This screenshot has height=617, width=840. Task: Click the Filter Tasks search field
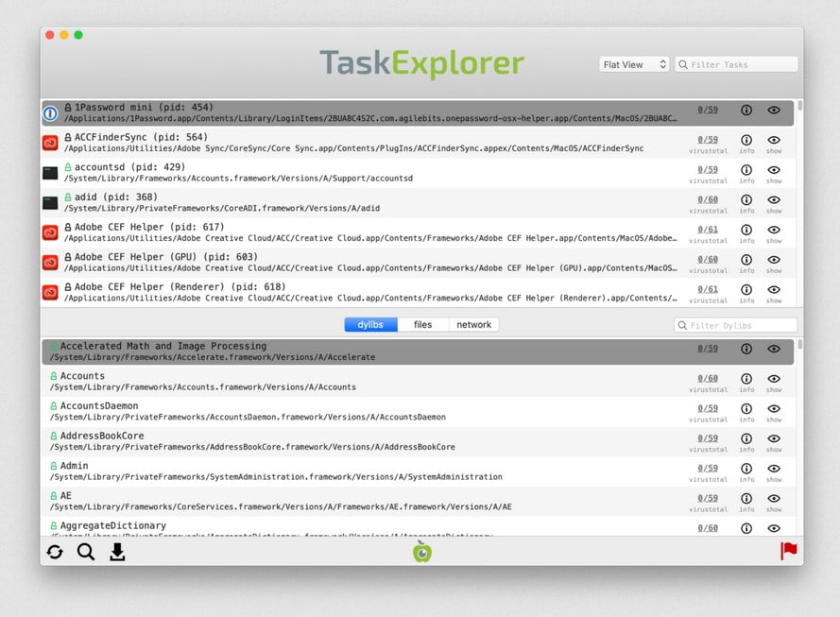click(x=737, y=65)
